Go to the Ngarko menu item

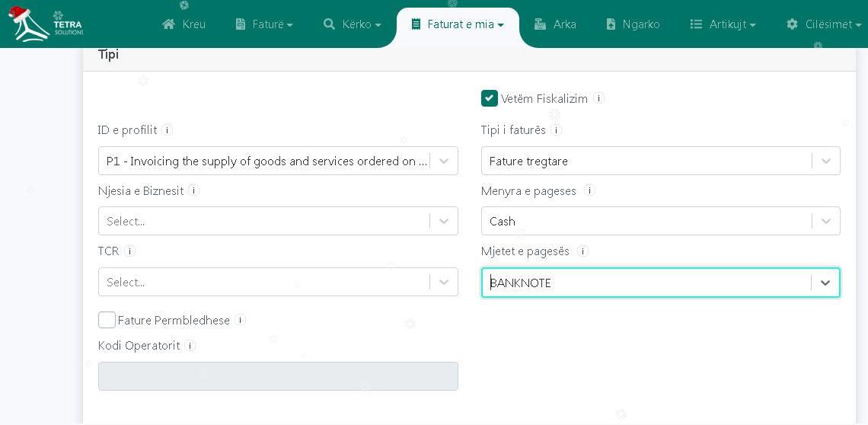633,24
